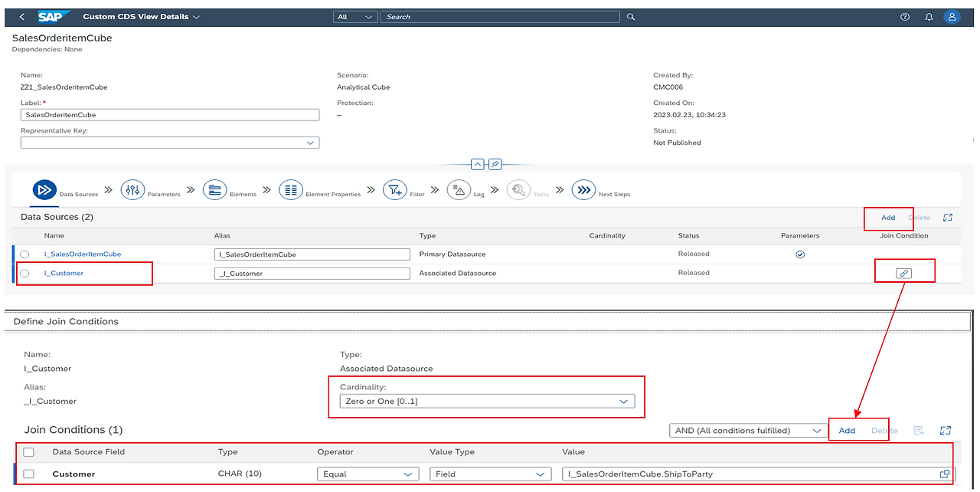Viewport: 980px width, 492px height.
Task: Select the Elements step icon
Action: point(215,190)
